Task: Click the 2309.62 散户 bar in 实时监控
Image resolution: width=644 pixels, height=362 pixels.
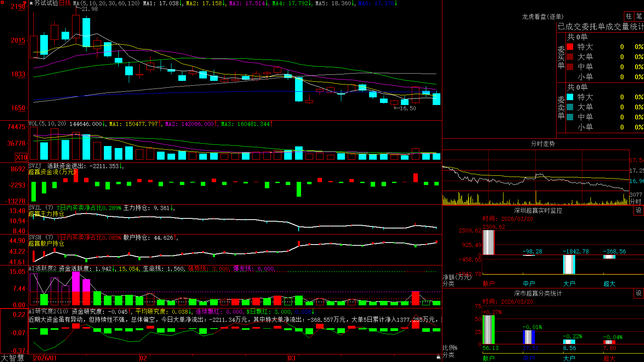Action: click(488, 243)
